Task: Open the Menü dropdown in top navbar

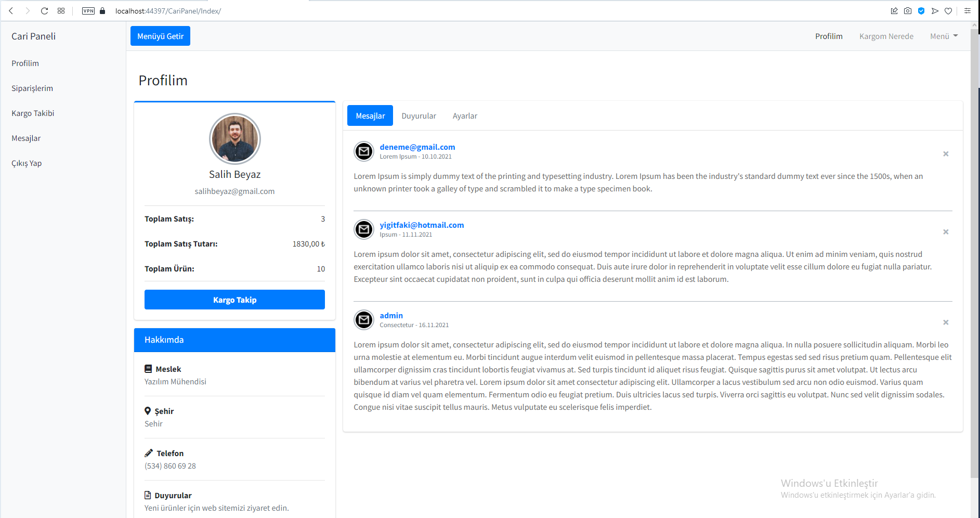Action: pos(944,36)
